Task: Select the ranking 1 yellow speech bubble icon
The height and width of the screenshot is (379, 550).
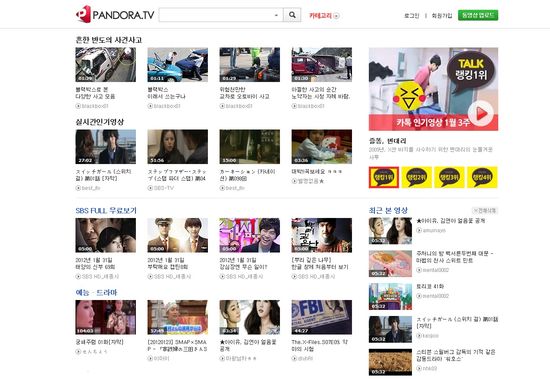Action: 384,177
